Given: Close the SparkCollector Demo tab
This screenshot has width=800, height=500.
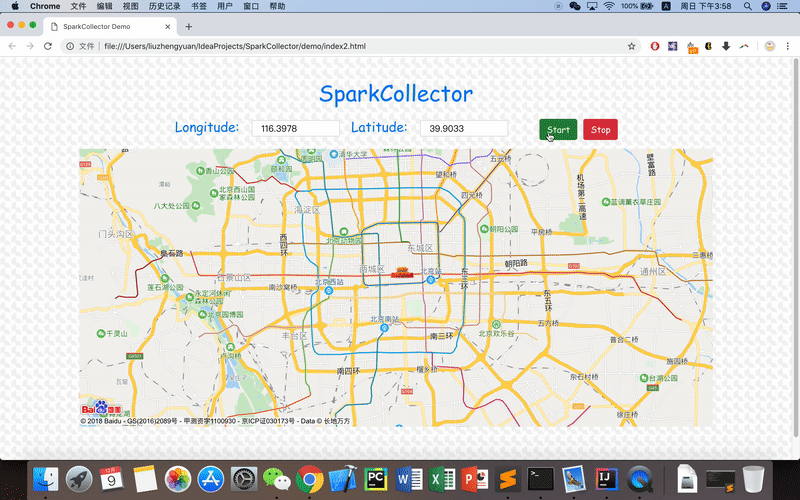Looking at the screenshot, I should coord(167,27).
